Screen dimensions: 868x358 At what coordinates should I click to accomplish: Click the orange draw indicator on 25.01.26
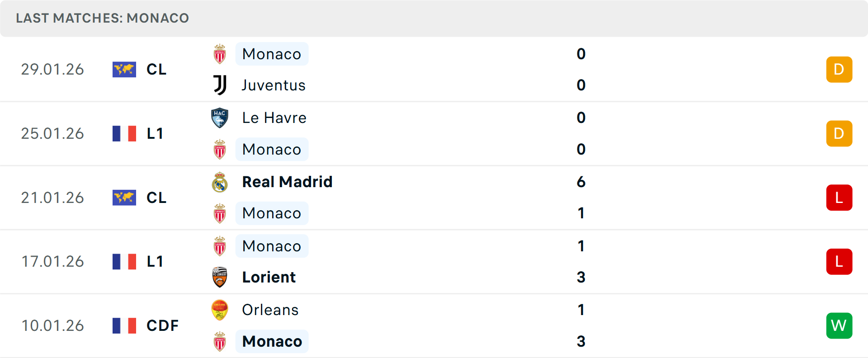[839, 133]
